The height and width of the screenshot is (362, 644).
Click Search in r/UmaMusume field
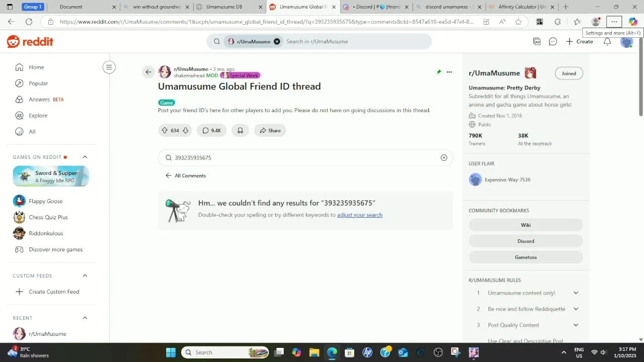coord(356,42)
